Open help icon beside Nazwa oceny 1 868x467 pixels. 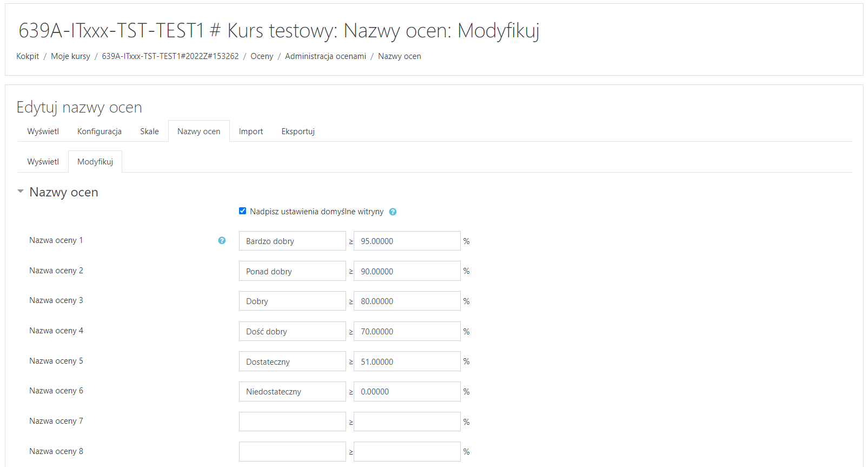tap(222, 240)
